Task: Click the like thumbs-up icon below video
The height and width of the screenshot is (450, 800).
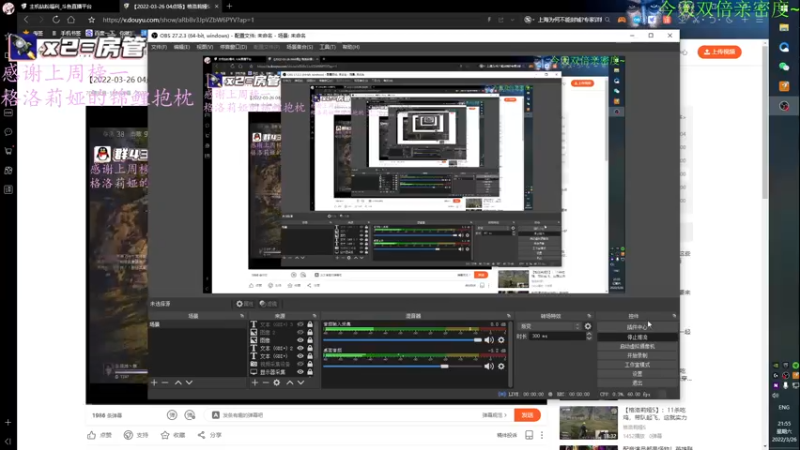Action: (x=91, y=435)
